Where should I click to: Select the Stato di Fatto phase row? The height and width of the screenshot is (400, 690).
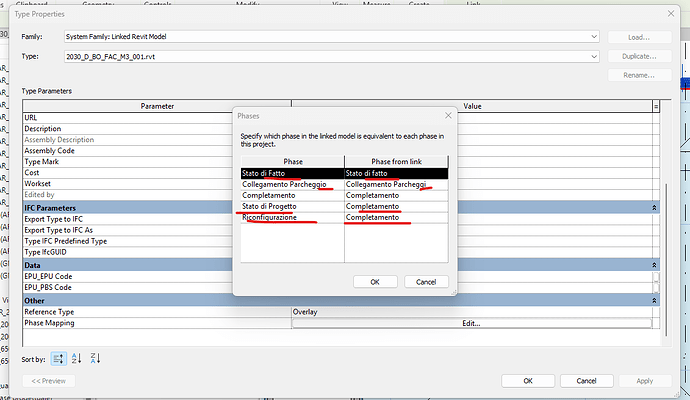click(292, 173)
